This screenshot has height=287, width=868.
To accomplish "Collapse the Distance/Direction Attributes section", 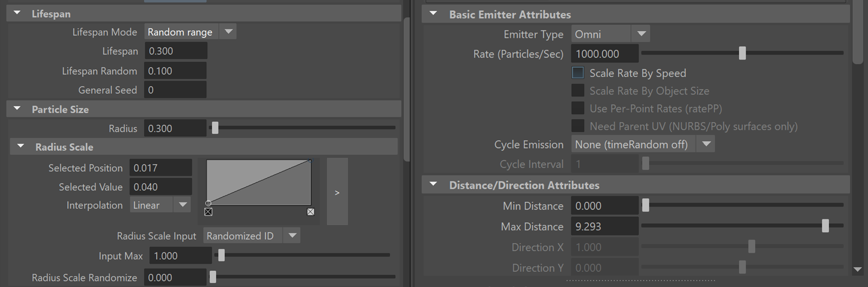I will tap(434, 184).
